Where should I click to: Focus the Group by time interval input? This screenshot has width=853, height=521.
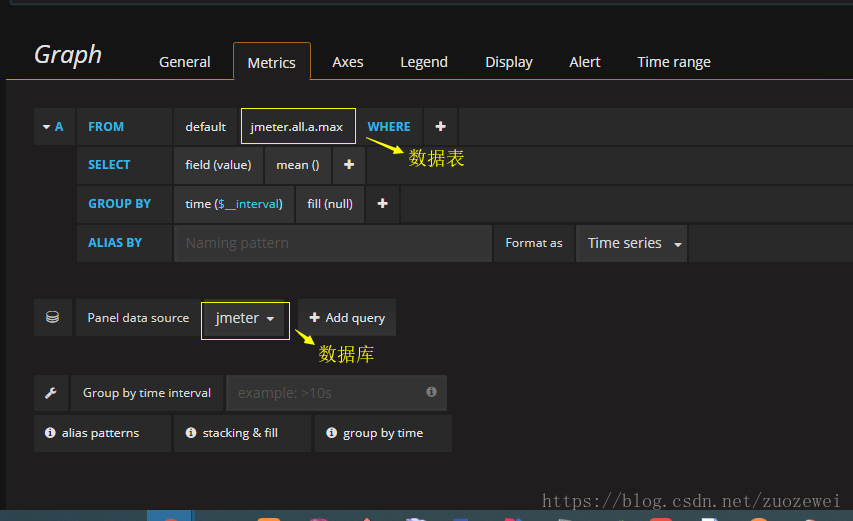tap(336, 393)
